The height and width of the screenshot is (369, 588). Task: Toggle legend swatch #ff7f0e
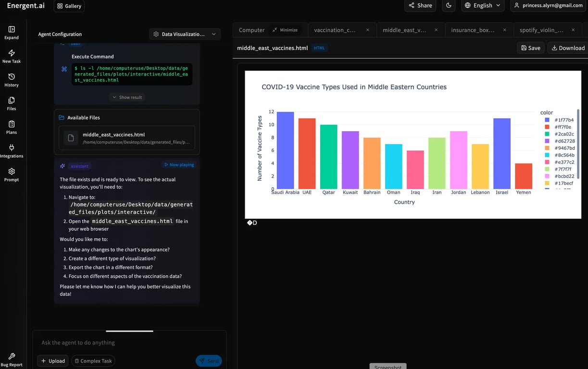click(547, 127)
